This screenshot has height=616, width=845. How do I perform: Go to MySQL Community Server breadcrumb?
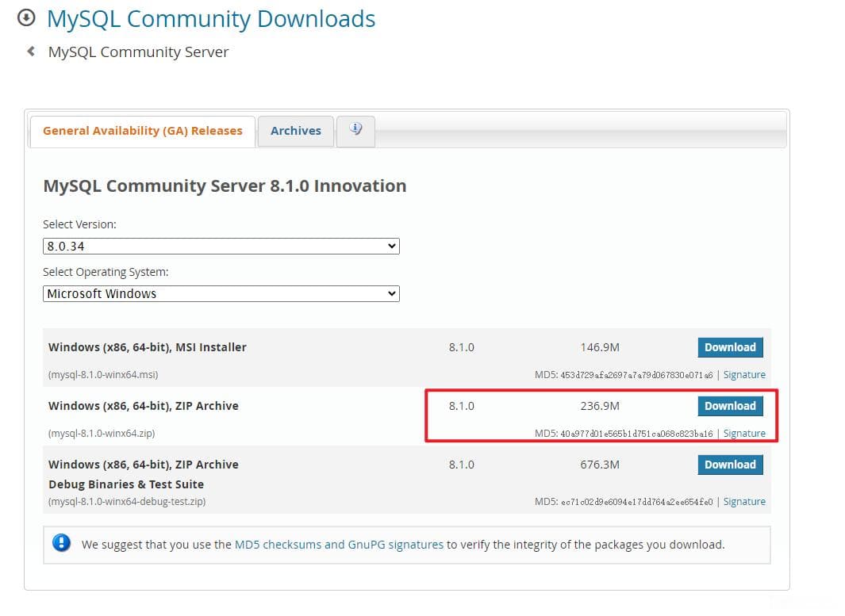coord(139,52)
